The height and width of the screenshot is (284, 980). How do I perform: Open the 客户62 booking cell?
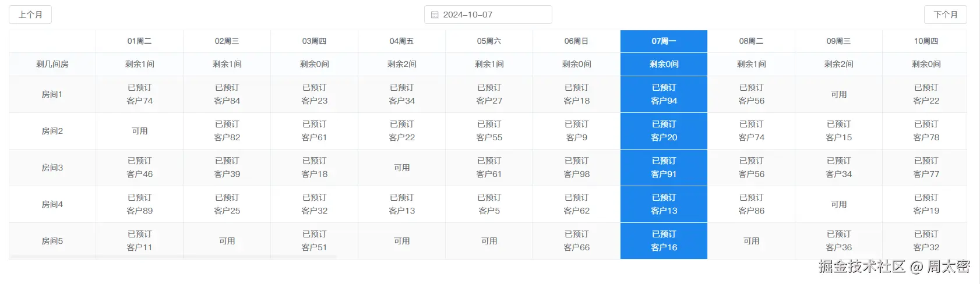coord(577,204)
